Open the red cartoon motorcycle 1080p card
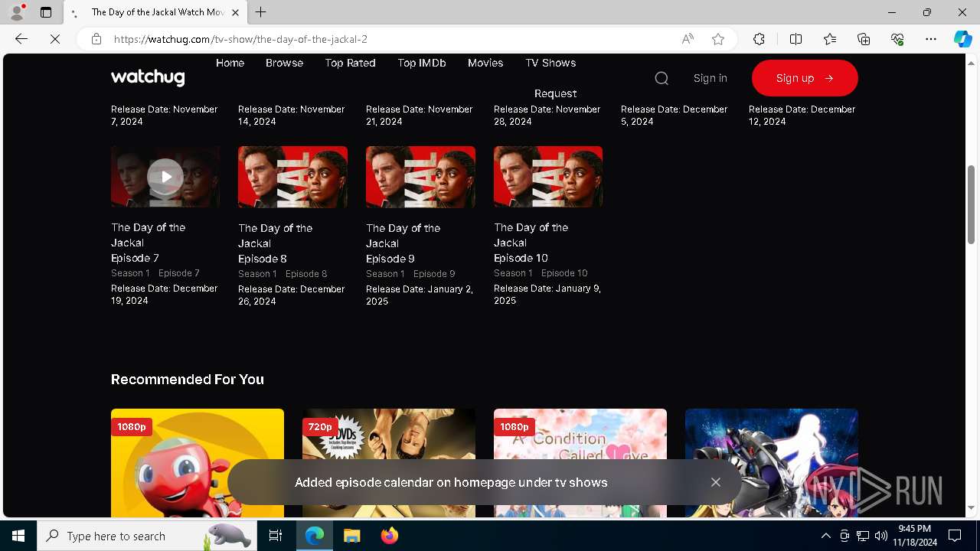The width and height of the screenshot is (980, 551). tap(198, 463)
